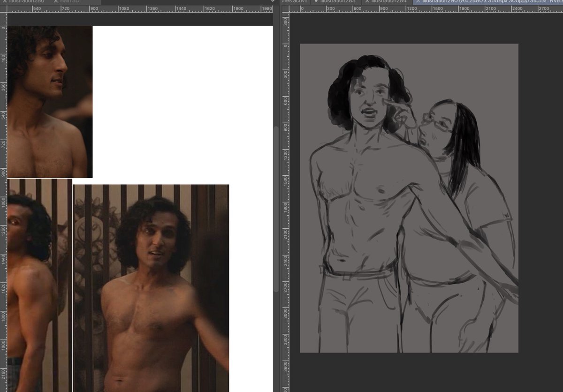Click the left pane horizontal ruler
The height and width of the screenshot is (392, 563).
click(140, 9)
